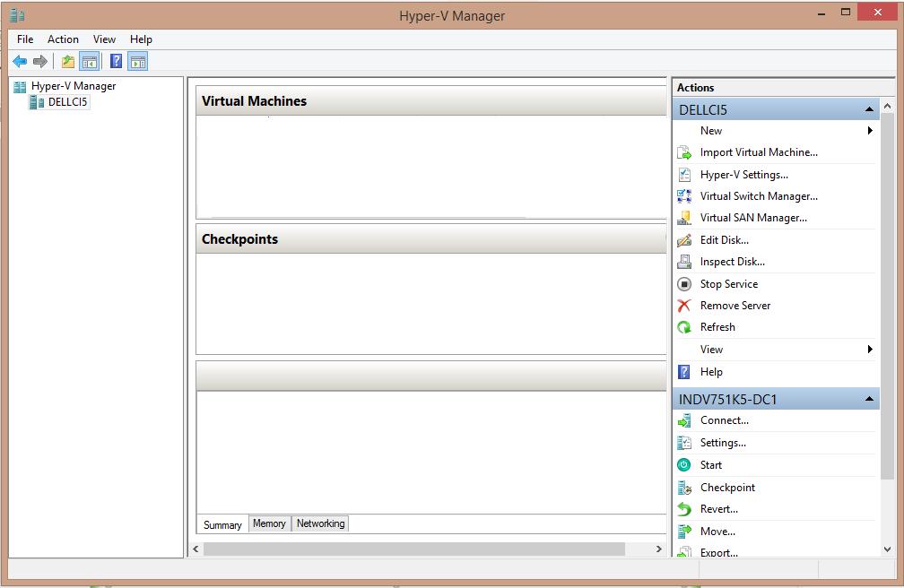This screenshot has height=588, width=904.
Task: Choose Inspect Disk... action
Action: [732, 262]
